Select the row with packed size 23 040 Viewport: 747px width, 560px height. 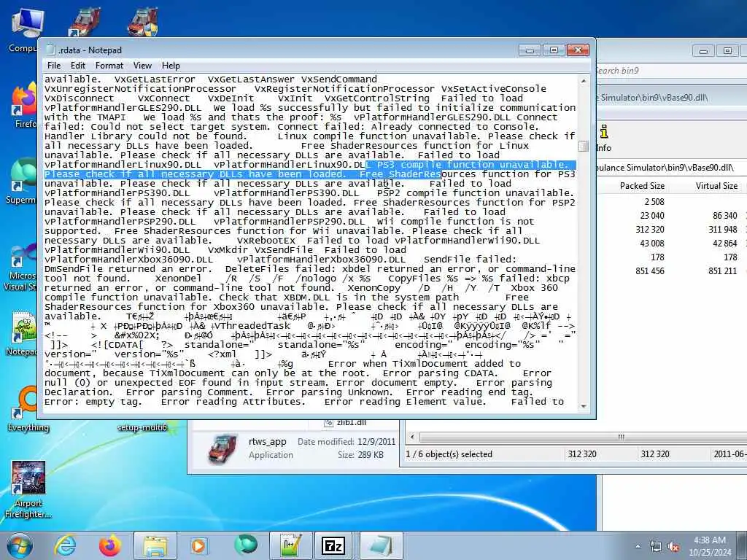point(652,216)
